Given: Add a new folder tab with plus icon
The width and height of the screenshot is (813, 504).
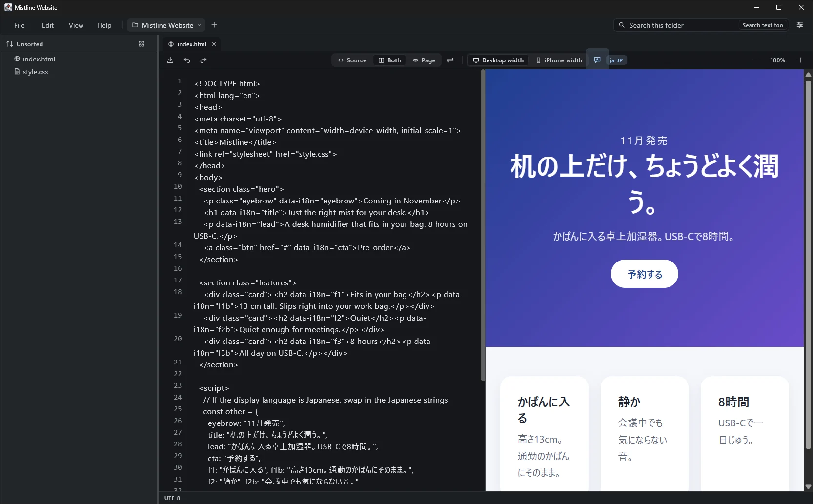Looking at the screenshot, I should coord(214,25).
